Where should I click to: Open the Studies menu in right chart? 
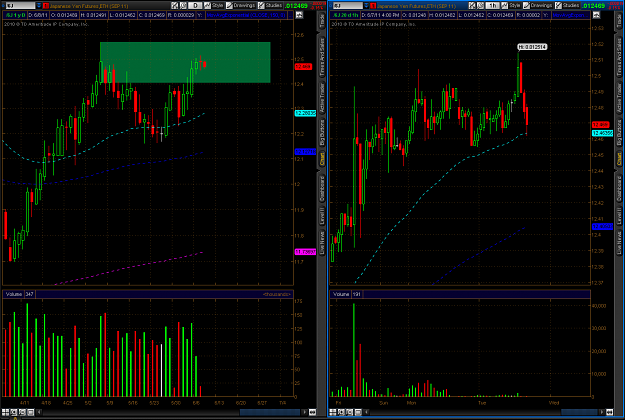pyautogui.click(x=571, y=6)
